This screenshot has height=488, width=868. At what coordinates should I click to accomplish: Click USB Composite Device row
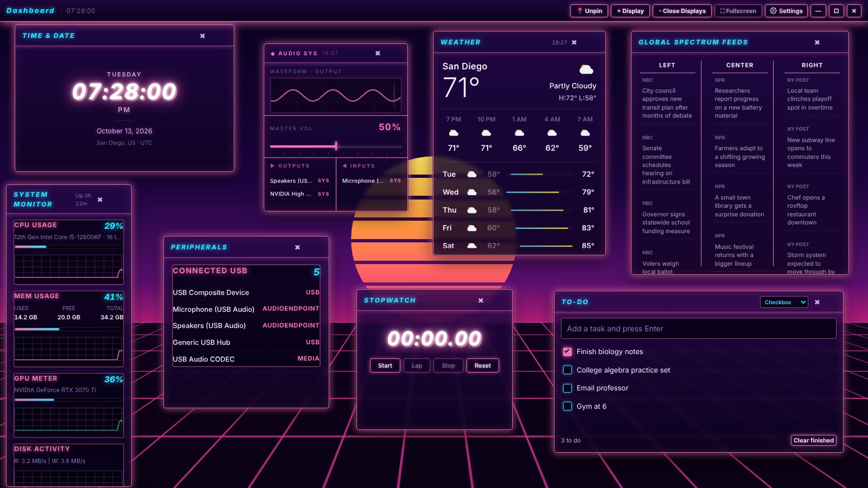pos(246,292)
